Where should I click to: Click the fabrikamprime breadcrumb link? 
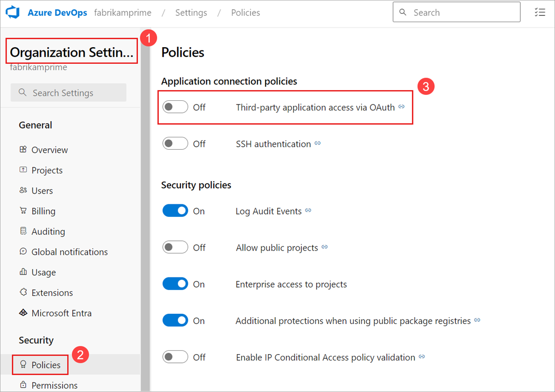[123, 12]
